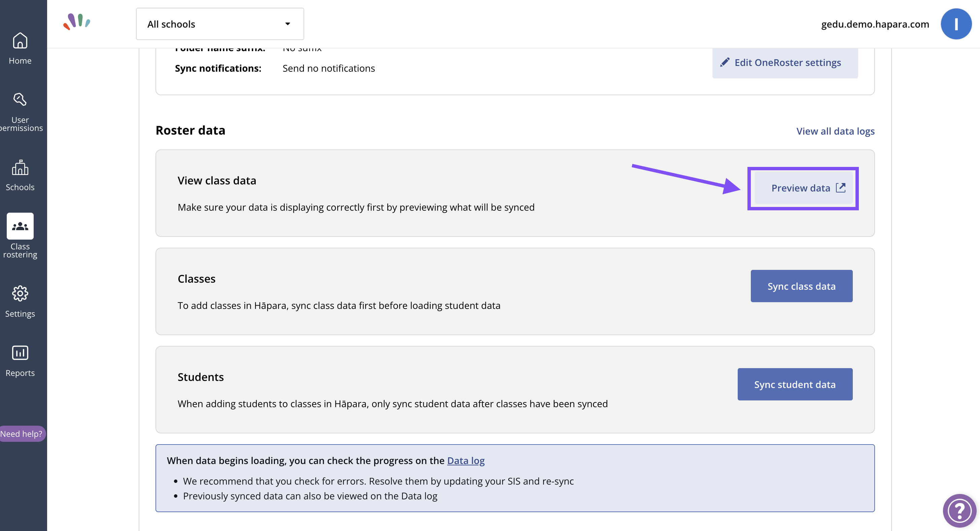Click Sync student data button
The image size is (980, 531).
click(795, 384)
